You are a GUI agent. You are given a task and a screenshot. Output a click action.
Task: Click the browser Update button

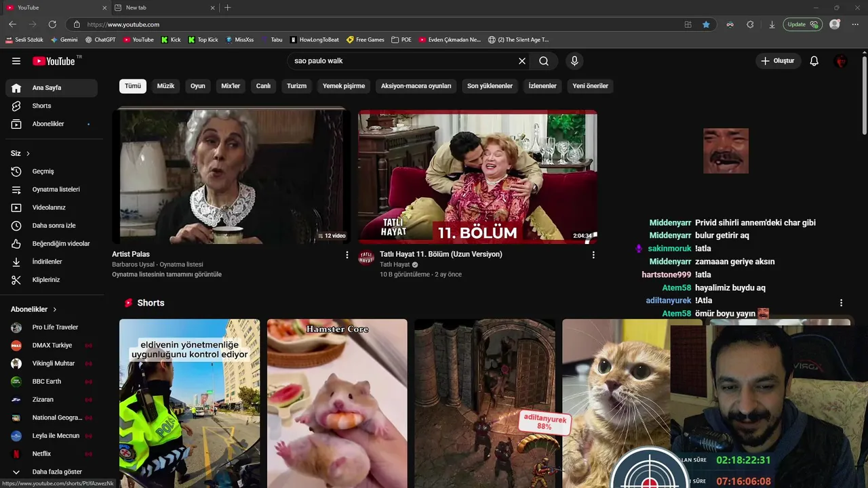(804, 24)
